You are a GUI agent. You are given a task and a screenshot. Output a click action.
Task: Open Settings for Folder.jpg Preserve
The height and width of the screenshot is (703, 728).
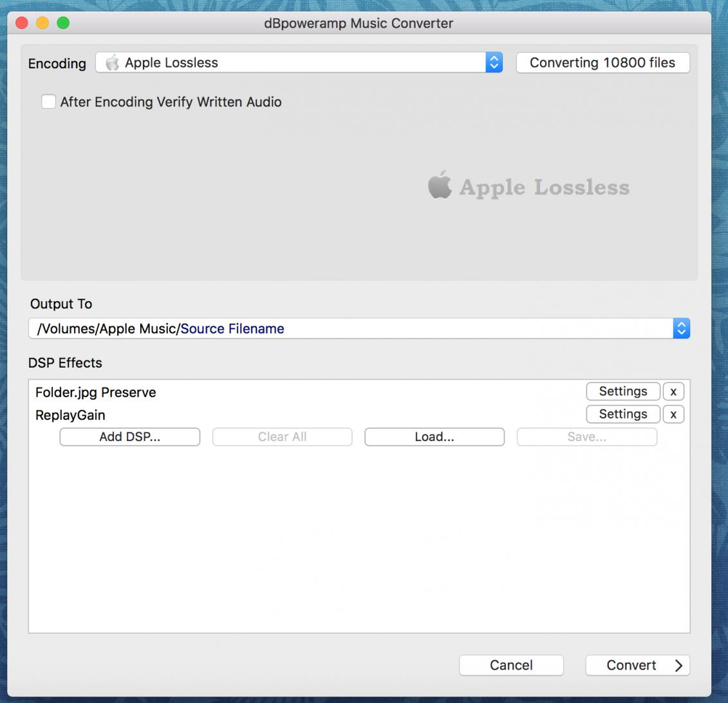pos(622,391)
